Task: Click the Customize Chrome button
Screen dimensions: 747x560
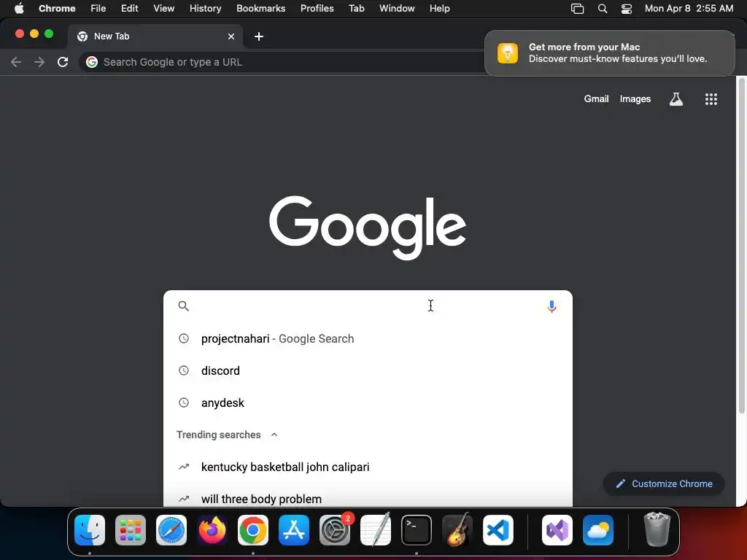Action: (x=664, y=484)
